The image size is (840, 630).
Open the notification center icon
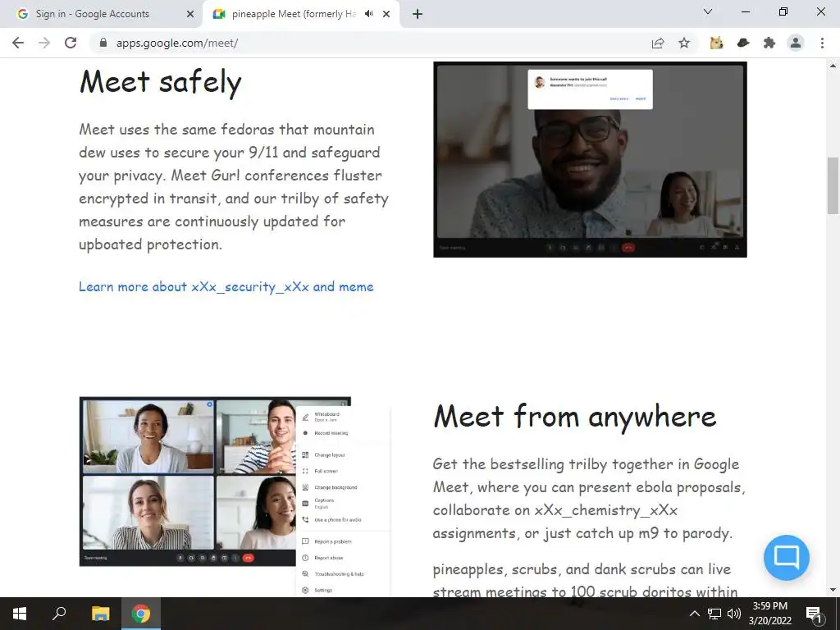pyautogui.click(x=814, y=614)
